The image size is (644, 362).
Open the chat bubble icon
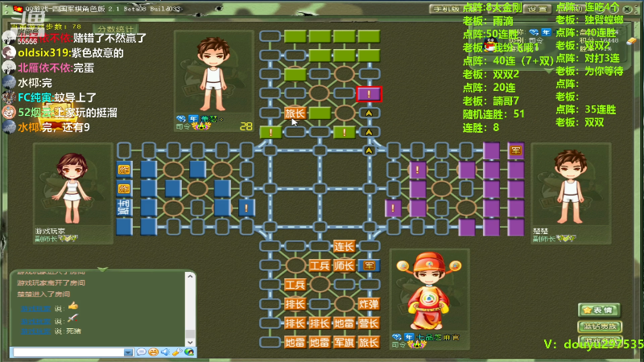pyautogui.click(x=142, y=352)
